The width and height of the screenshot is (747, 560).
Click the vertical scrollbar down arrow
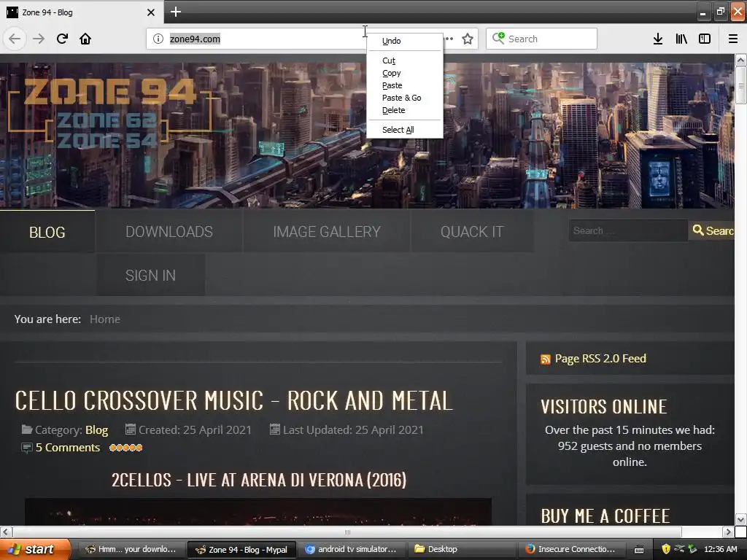740,519
